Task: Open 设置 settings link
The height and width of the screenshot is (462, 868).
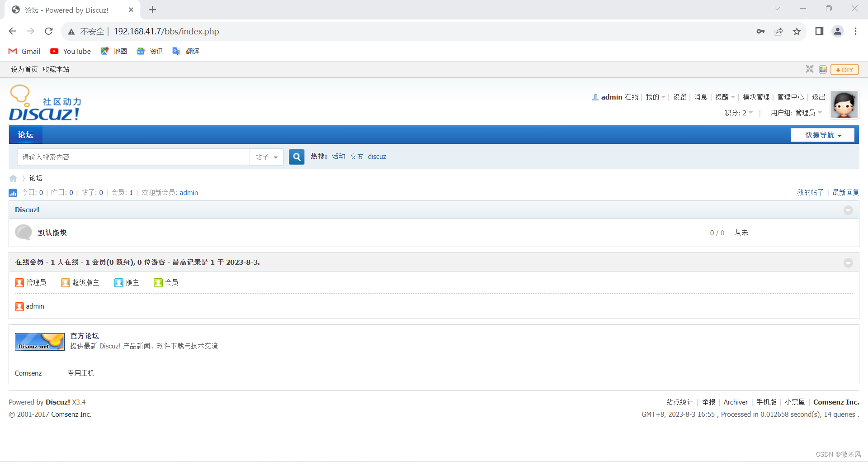Action: (x=679, y=97)
